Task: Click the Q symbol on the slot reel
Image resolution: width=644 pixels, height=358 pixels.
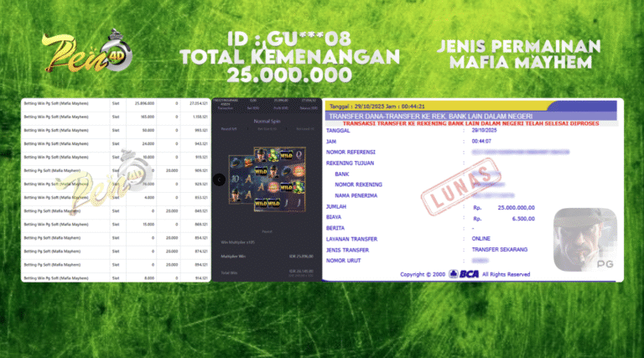Action: pos(299,155)
